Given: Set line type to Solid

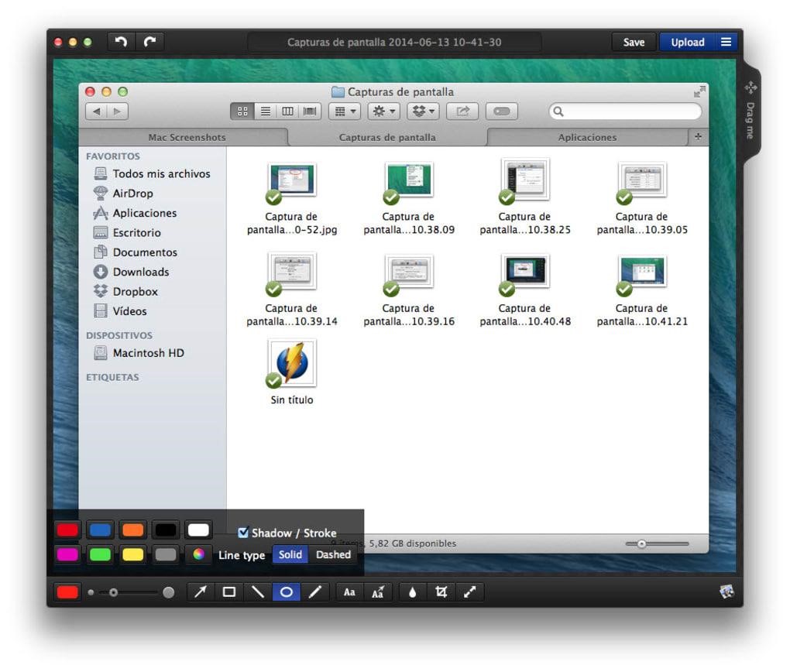Looking at the screenshot, I should pos(290,554).
